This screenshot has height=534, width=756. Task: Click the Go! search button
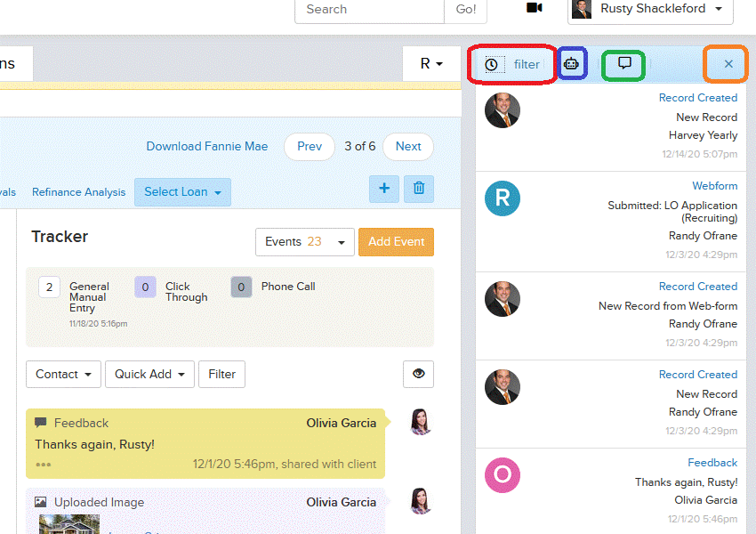466,10
